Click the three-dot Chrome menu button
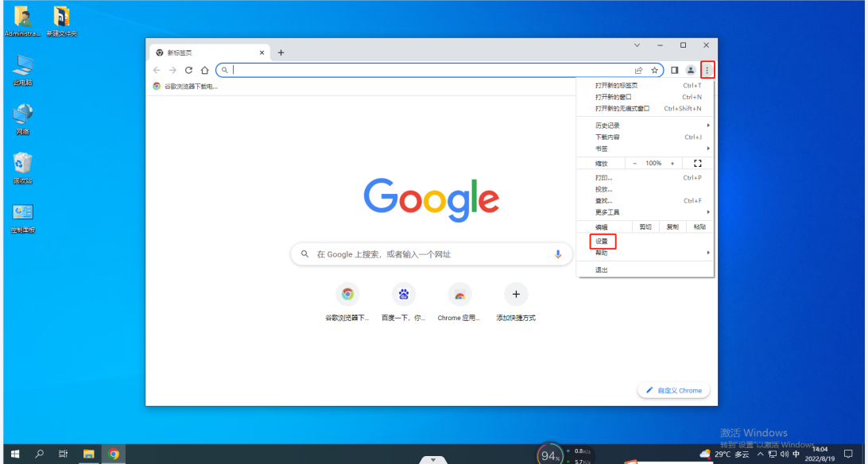This screenshot has height=464, width=868. [707, 70]
